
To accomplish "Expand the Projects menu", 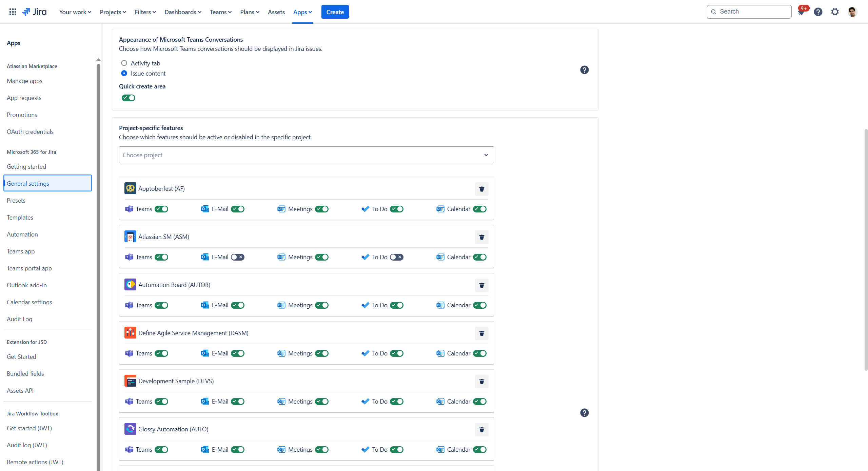I will coord(113,12).
